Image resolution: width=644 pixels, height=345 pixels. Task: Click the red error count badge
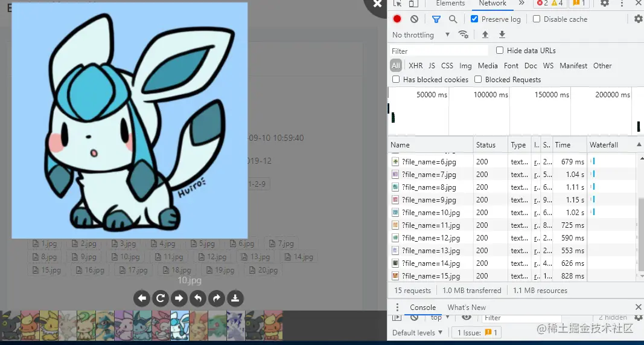pyautogui.click(x=542, y=3)
